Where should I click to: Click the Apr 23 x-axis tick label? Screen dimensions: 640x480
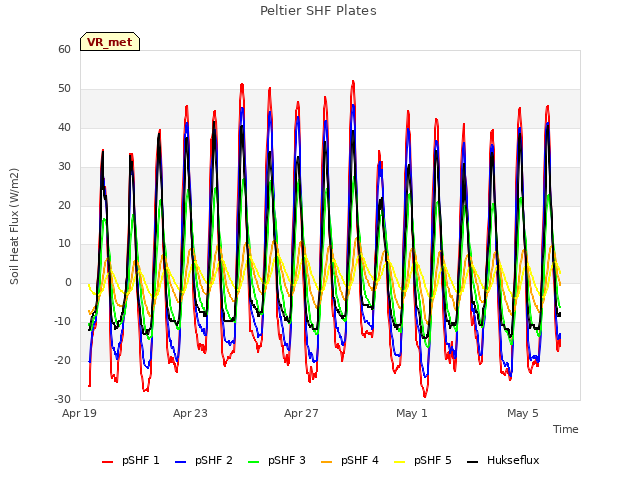tap(190, 413)
